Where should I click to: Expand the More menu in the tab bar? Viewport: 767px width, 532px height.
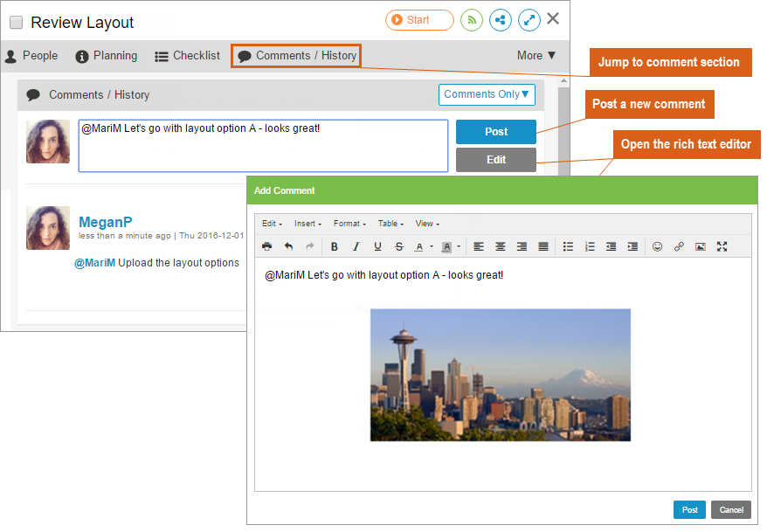(536, 56)
